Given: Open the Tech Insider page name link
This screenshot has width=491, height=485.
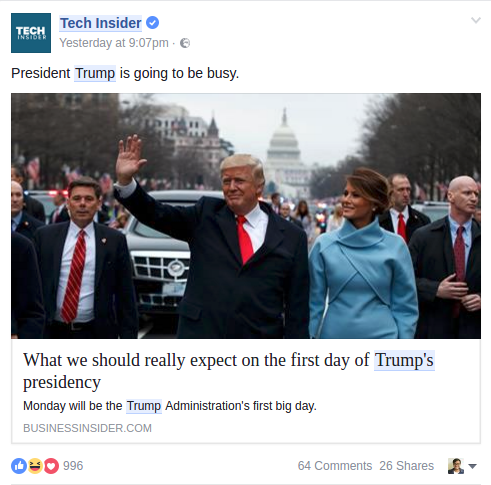Looking at the screenshot, I should (101, 23).
